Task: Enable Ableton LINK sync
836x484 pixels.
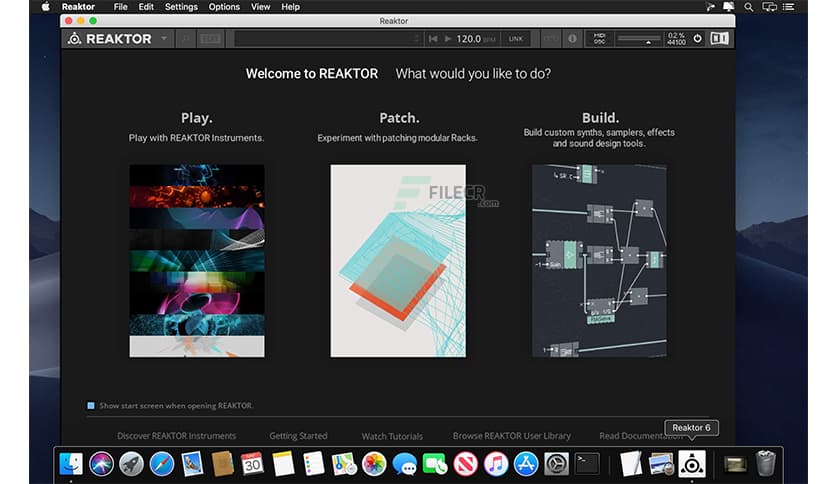Action: [x=516, y=39]
